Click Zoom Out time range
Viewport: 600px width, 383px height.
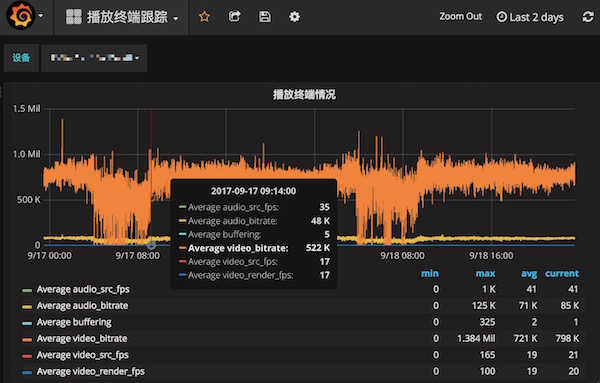tap(460, 16)
